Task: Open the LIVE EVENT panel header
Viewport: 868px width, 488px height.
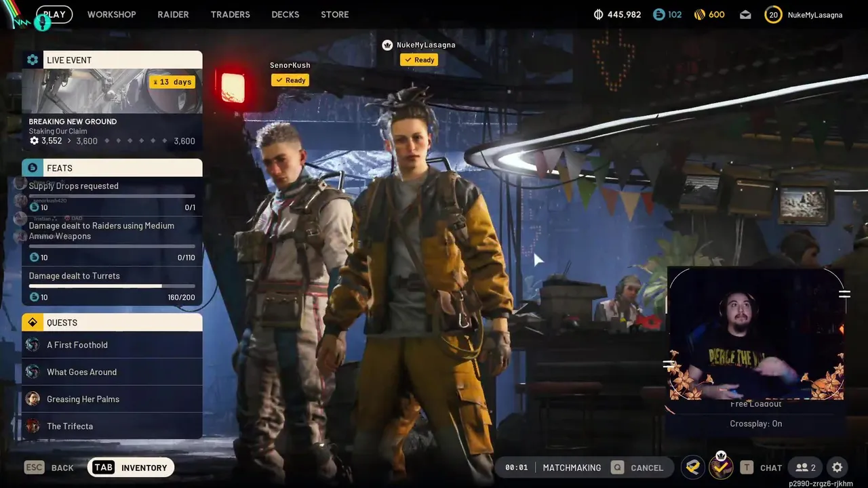Action: [112, 60]
